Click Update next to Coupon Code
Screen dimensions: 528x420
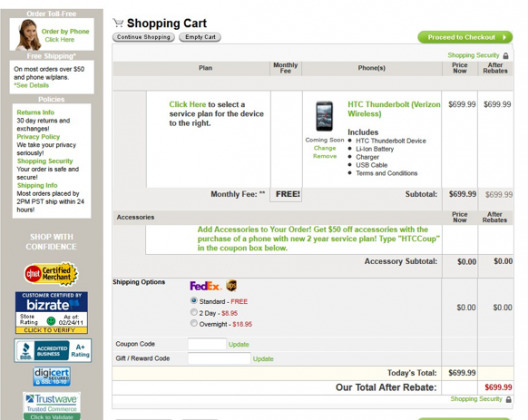pos(239,345)
